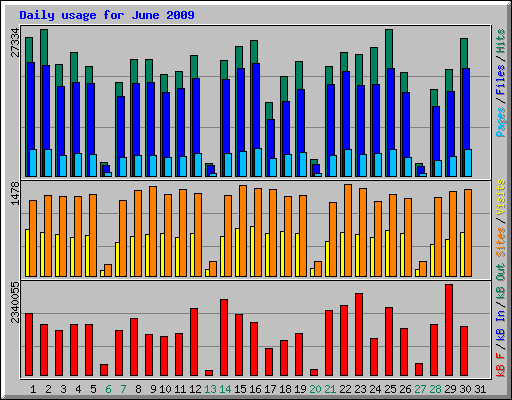Click green weekend day label 13

click(210, 389)
